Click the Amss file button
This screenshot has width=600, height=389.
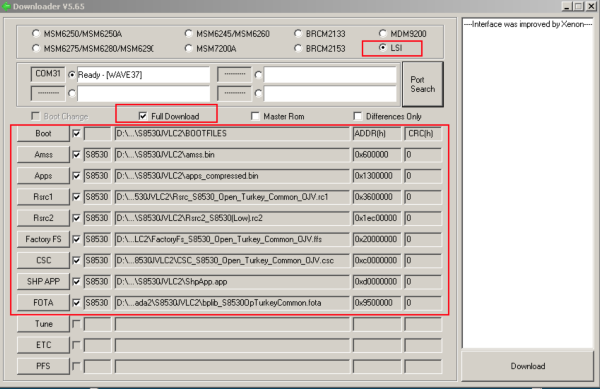click(x=43, y=155)
